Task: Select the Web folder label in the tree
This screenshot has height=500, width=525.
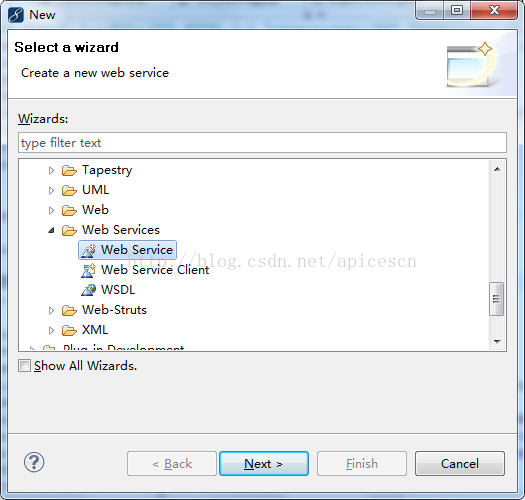Action: (x=95, y=210)
